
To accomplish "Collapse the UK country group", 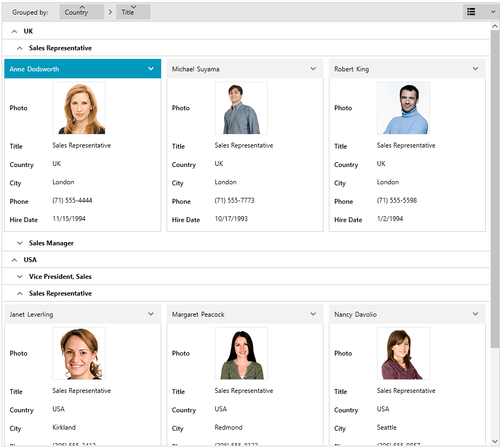I will pos(14,31).
